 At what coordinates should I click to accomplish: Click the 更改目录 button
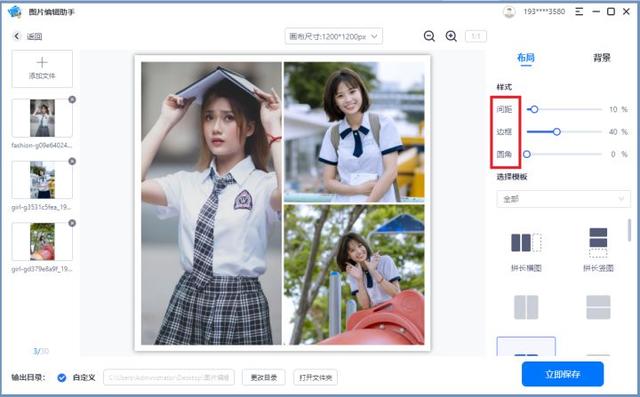(264, 377)
